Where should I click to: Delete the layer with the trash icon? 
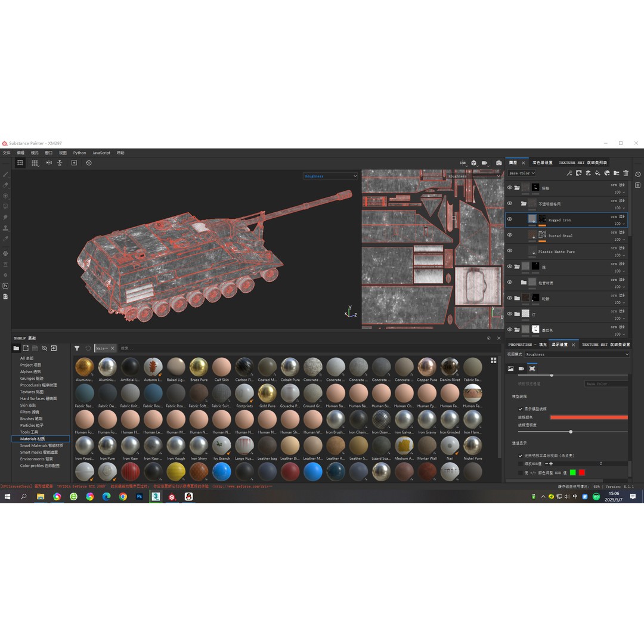pyautogui.click(x=626, y=174)
